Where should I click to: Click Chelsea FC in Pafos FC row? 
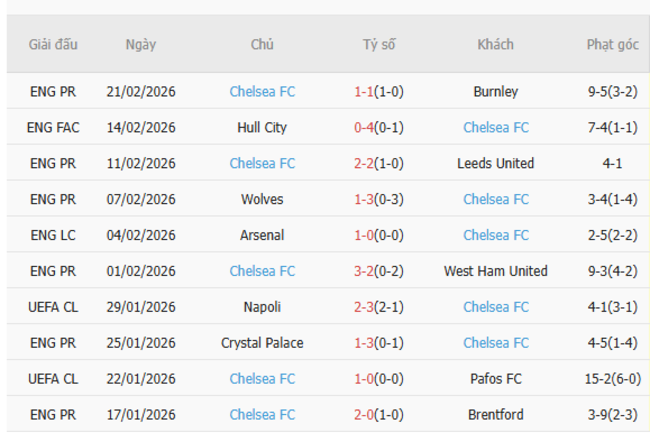click(x=262, y=379)
